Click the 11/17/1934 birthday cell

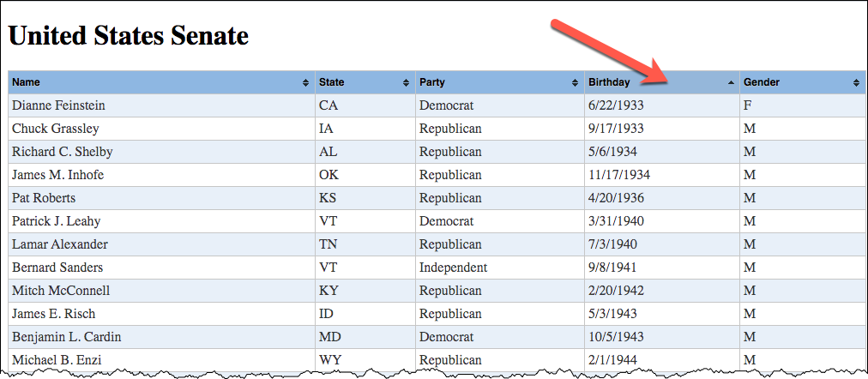tap(619, 175)
